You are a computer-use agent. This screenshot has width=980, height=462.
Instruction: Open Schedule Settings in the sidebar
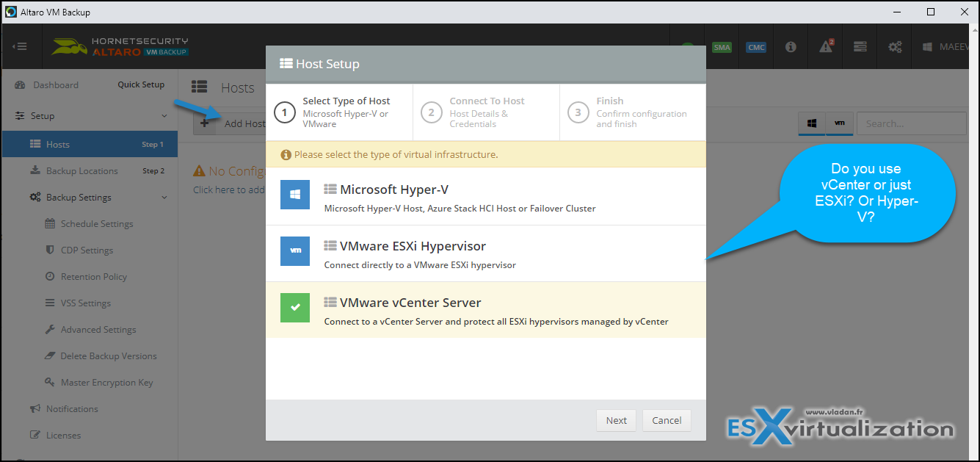tap(97, 224)
